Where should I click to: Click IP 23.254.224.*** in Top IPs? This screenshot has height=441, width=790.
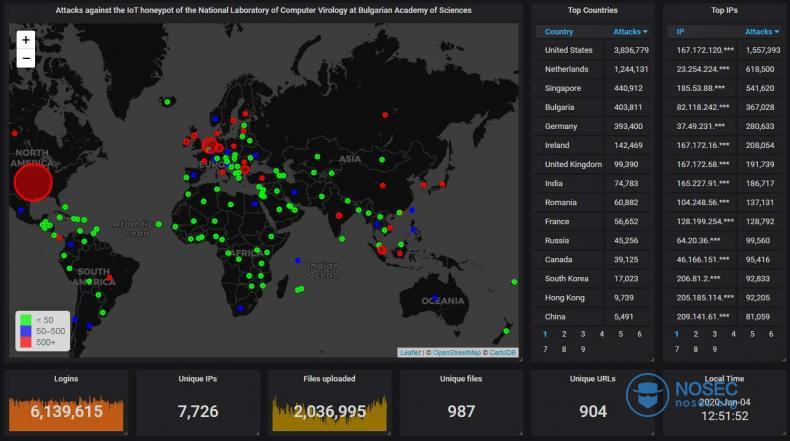(702, 69)
